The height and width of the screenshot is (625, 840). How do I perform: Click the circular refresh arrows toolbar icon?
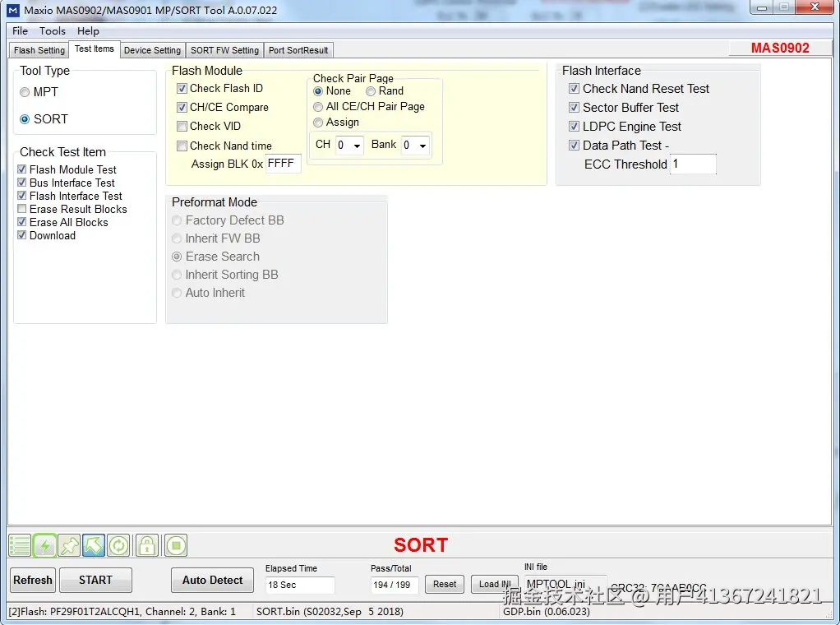pos(118,546)
